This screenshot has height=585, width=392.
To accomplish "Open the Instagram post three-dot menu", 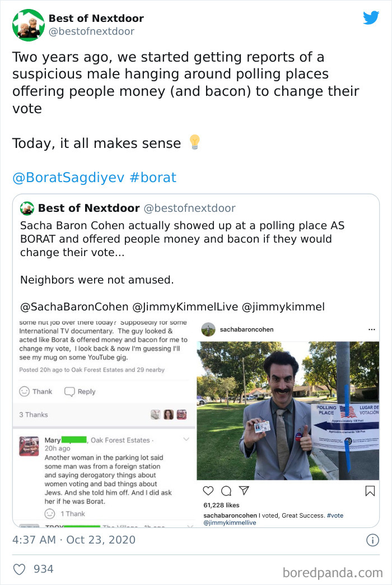I will click(371, 329).
